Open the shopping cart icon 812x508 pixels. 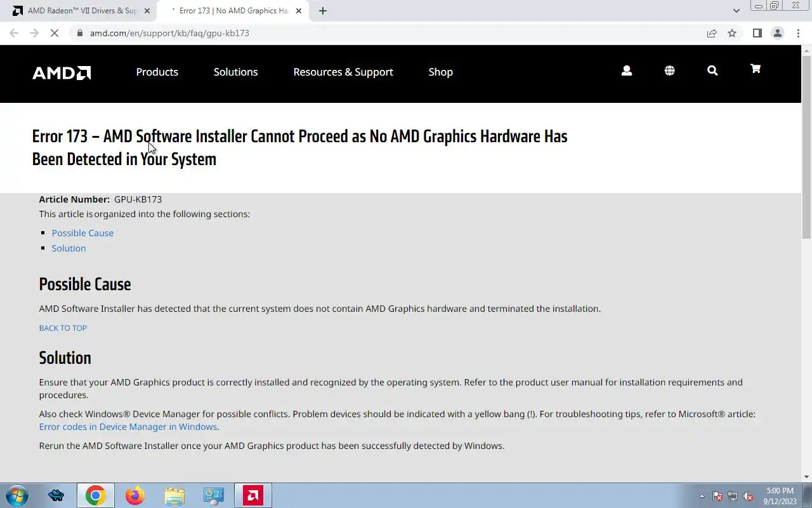pos(755,69)
